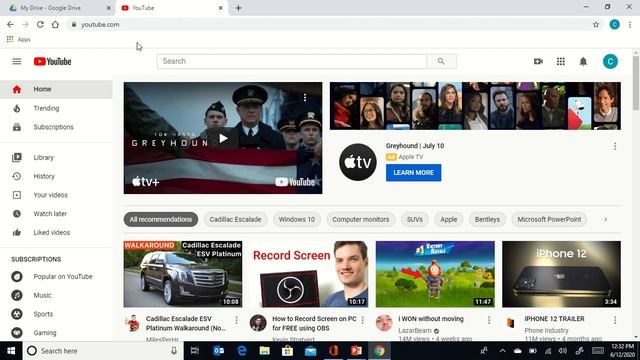Open Popular on YouTube subscription
640x360 pixels.
56,276
